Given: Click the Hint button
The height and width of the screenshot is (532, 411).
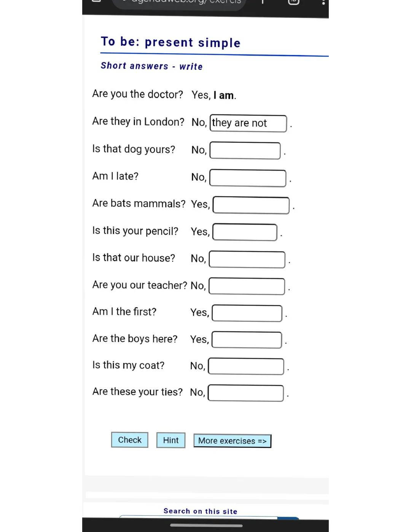Looking at the screenshot, I should tap(171, 440).
